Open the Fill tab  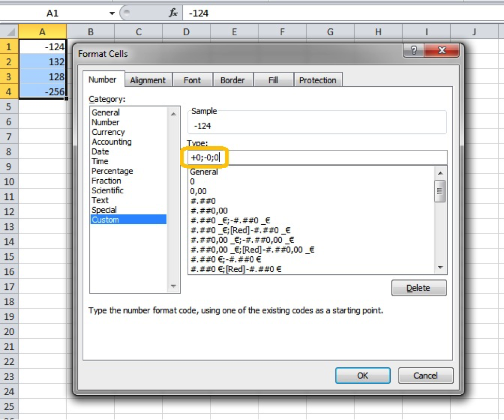pos(273,80)
